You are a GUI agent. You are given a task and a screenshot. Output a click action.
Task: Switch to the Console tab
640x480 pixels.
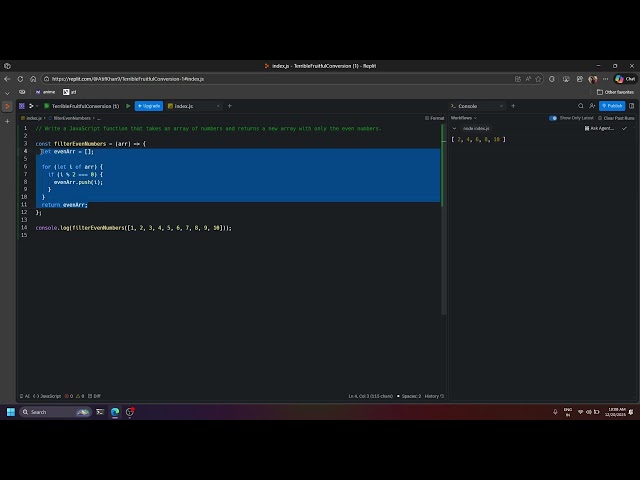point(477,106)
